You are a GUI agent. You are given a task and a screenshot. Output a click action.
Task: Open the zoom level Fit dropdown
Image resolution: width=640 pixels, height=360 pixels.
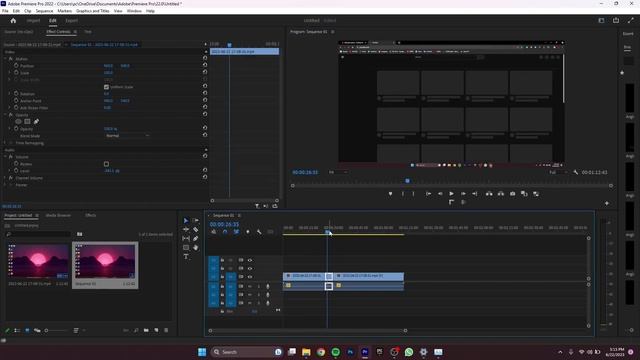[x=338, y=172]
